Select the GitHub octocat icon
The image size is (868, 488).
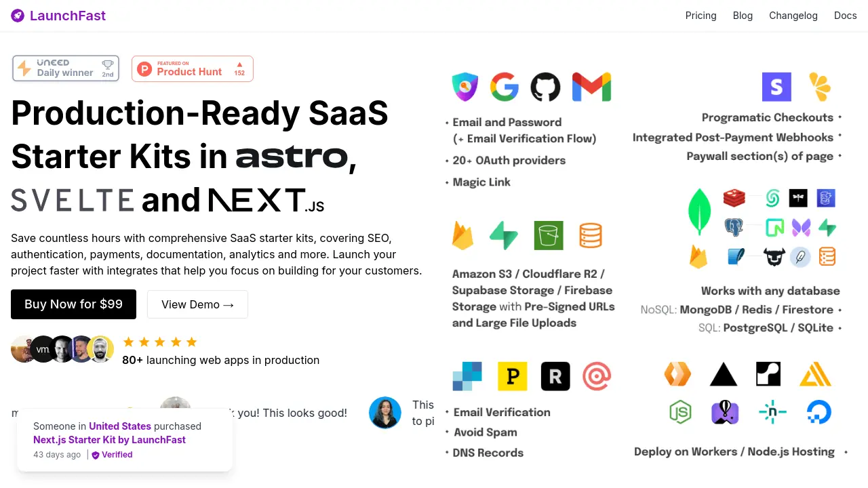[545, 87]
